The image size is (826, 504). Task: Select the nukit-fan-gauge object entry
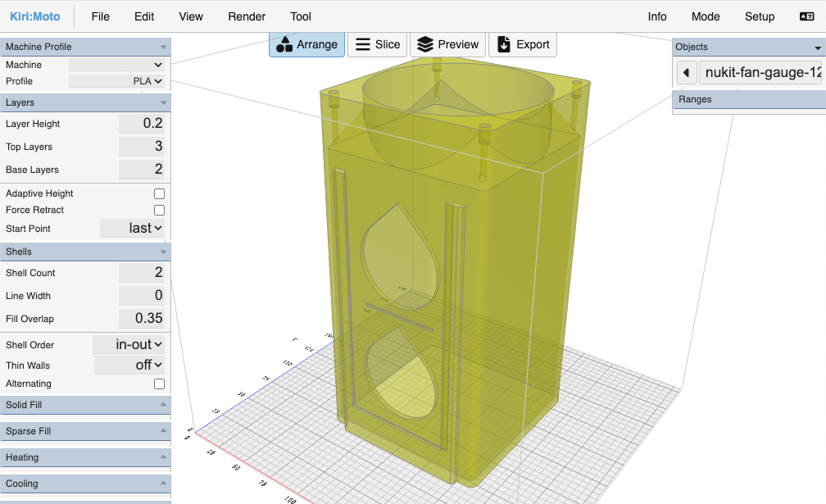[760, 73]
